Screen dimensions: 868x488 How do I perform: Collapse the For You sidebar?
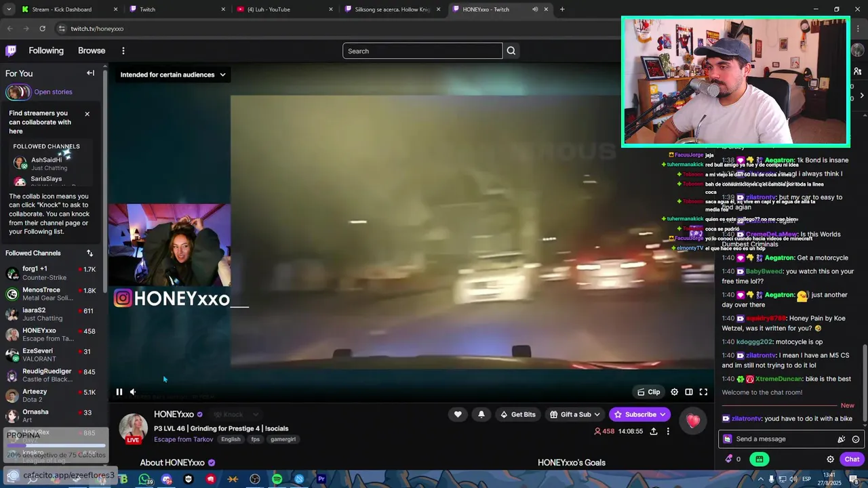click(90, 73)
